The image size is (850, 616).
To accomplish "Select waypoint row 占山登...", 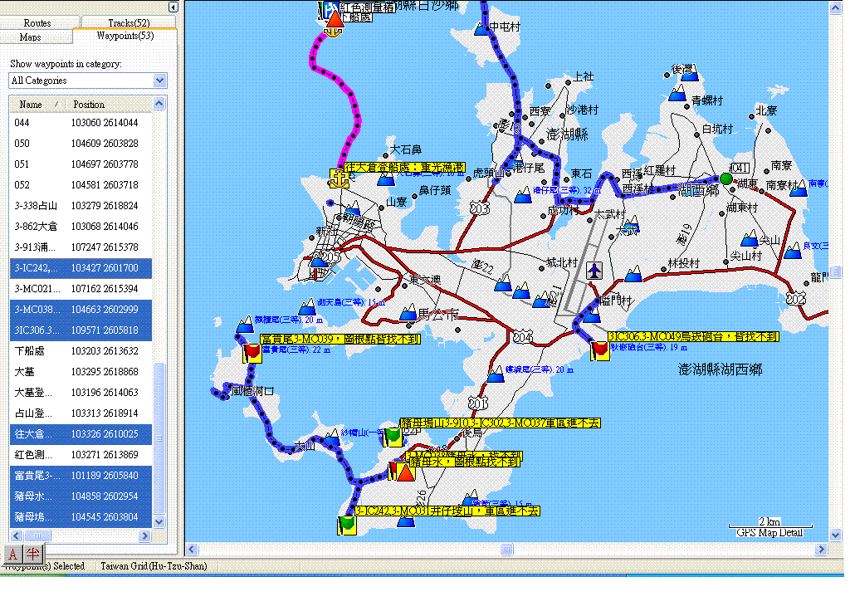I will point(81,413).
